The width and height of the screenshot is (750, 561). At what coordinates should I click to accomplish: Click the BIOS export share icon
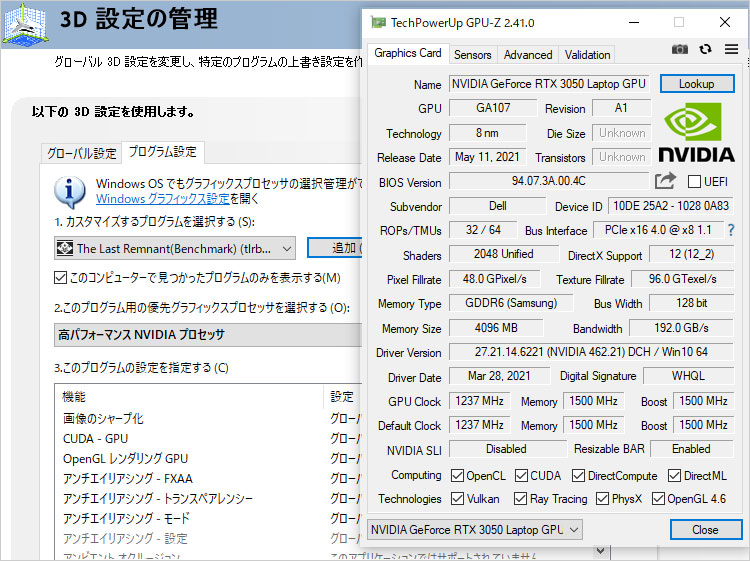[665, 181]
